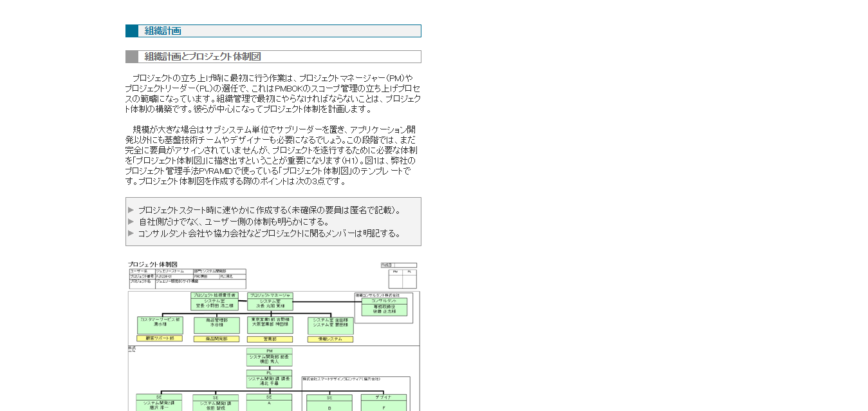868x411 pixels.
Task: Click the gray square beside 組織計画とプロジェクト体制図 heading
Action: click(x=132, y=57)
